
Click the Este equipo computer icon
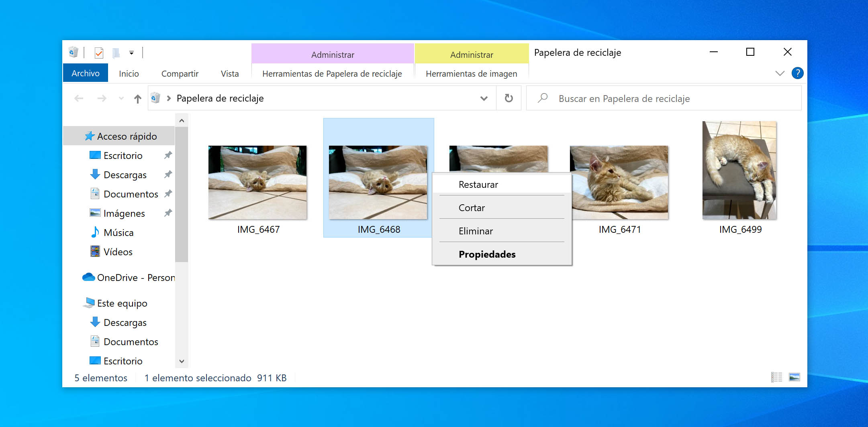(89, 303)
